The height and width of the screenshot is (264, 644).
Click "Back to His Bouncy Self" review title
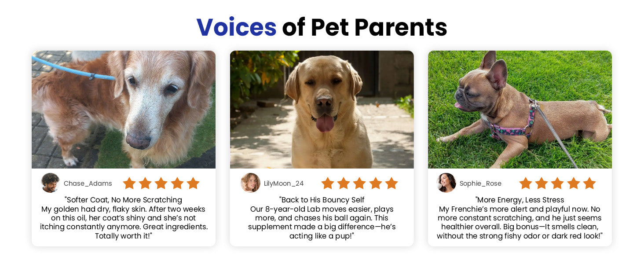(x=322, y=200)
